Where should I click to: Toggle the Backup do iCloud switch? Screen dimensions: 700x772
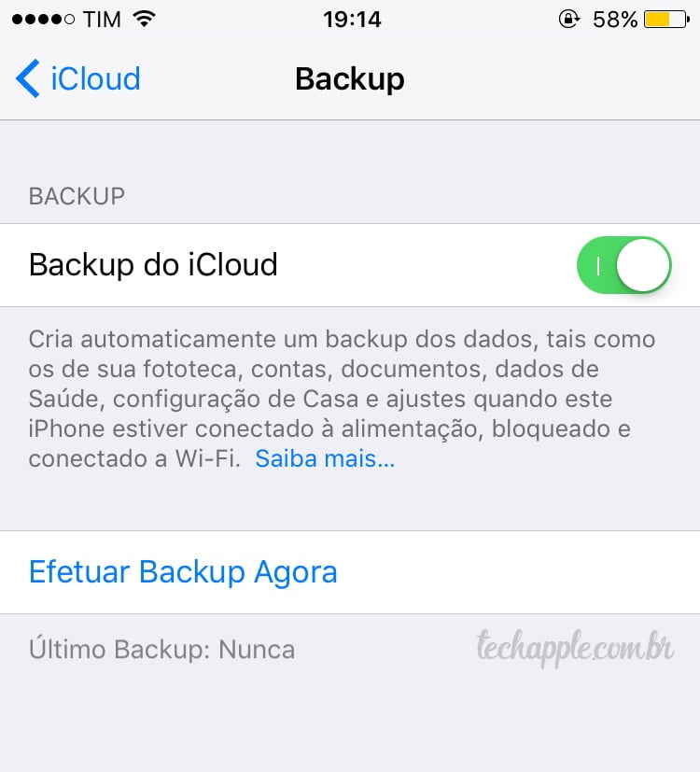coord(623,265)
